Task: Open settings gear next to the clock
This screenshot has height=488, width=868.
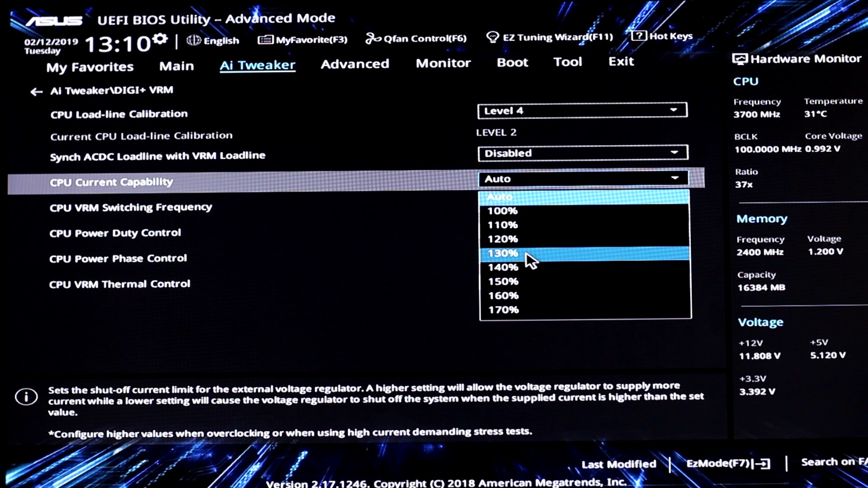Action: pyautogui.click(x=160, y=39)
